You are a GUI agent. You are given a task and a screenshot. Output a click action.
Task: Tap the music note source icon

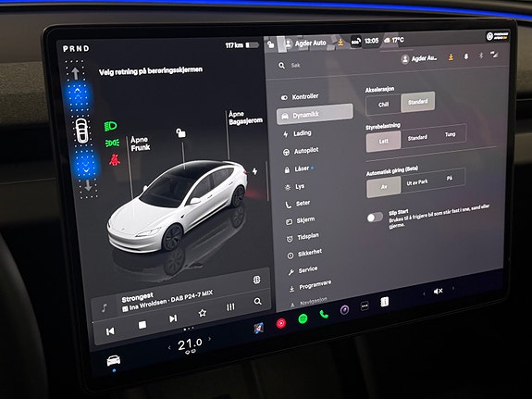[x=105, y=308]
